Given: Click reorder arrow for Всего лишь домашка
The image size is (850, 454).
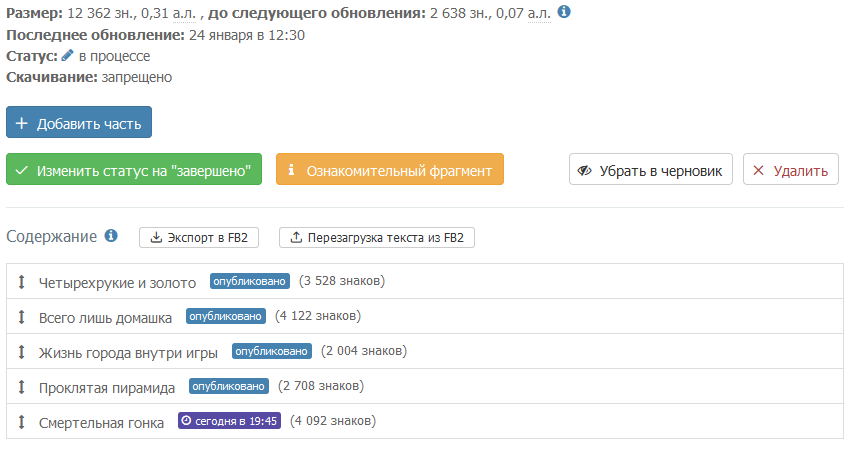Looking at the screenshot, I should tap(21, 317).
